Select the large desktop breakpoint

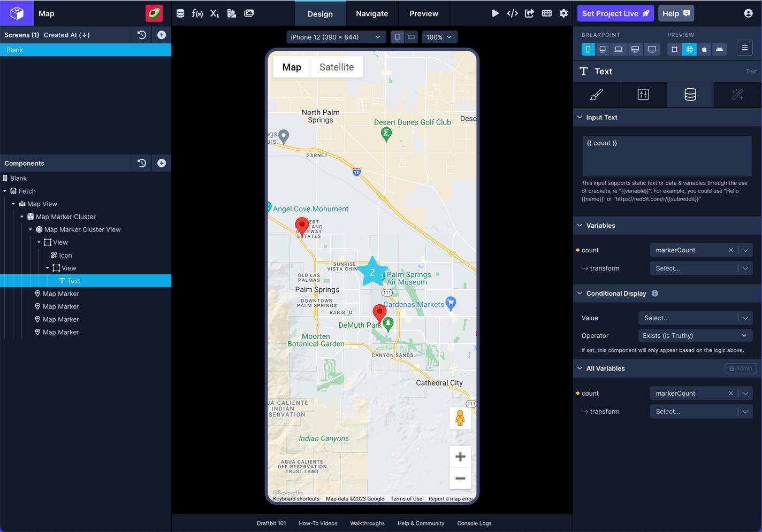coord(652,49)
